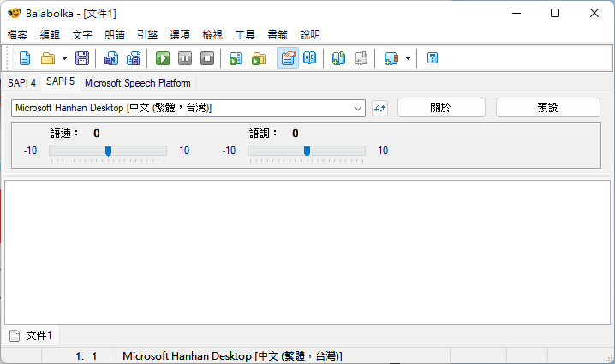Select the SAPI 5 tab
This screenshot has width=615, height=364.
61,81
